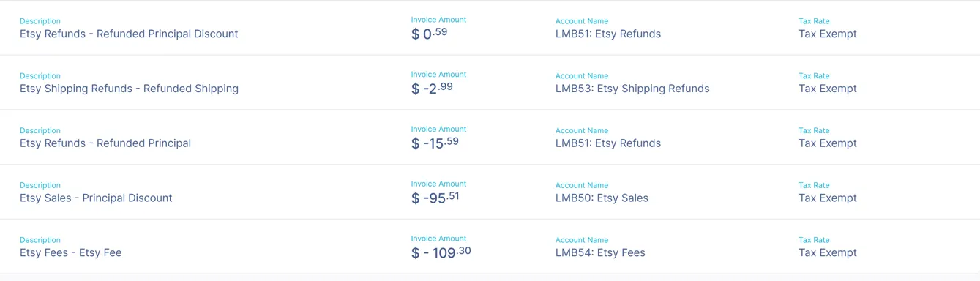The width and height of the screenshot is (980, 281).
Task: Open LMB51: Etsy Refunds in the Refunded Principal row
Action: coord(608,143)
